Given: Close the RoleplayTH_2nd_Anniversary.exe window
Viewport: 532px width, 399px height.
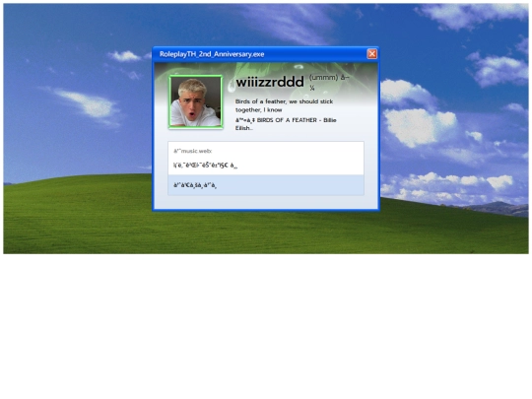Looking at the screenshot, I should tap(371, 54).
